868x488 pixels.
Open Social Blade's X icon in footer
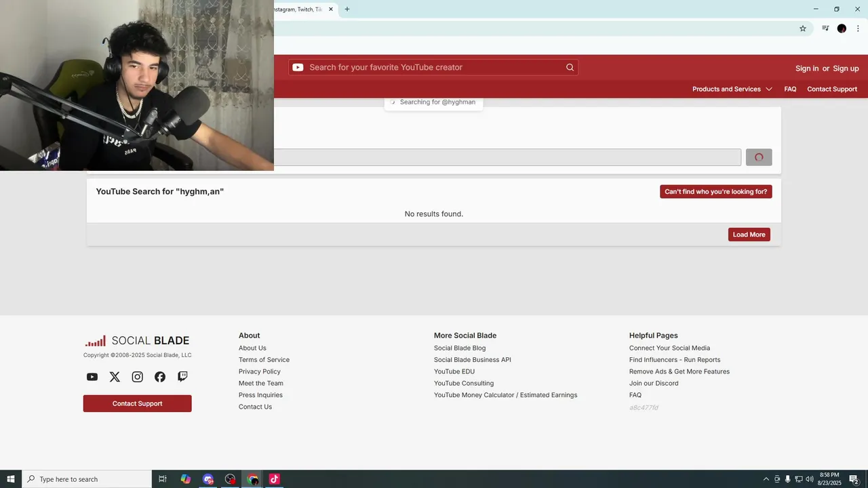coord(115,377)
